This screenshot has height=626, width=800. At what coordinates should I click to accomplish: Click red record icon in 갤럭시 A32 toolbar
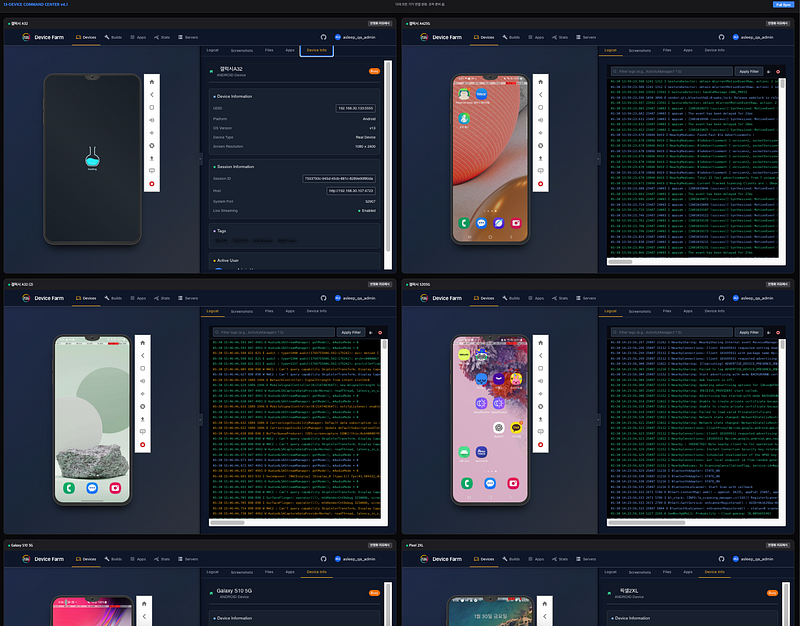[x=152, y=184]
